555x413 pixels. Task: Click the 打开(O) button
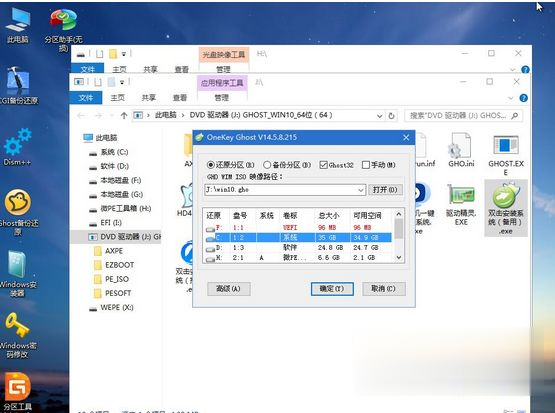385,190
